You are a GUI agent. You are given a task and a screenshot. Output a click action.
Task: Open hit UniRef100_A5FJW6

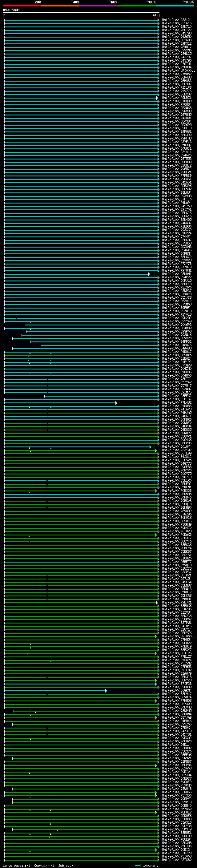[x=177, y=846]
